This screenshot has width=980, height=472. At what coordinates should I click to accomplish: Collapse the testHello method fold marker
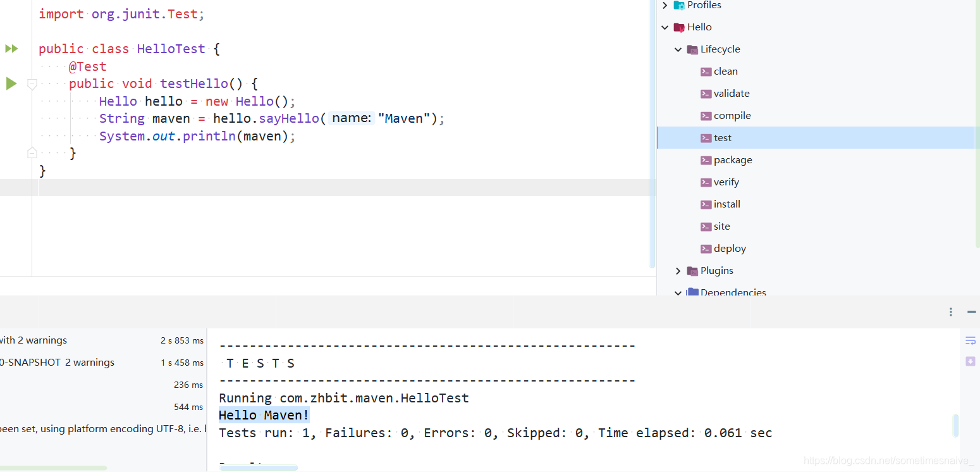coord(32,84)
